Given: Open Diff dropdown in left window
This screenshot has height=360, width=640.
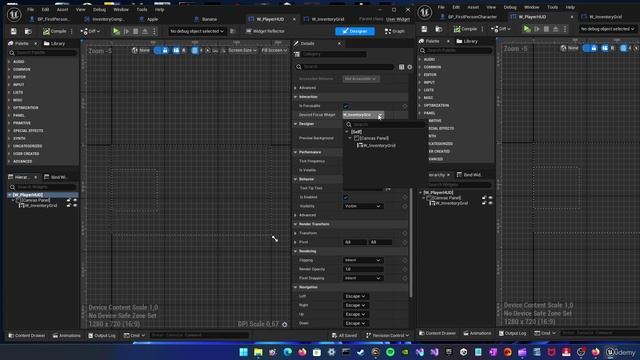Looking at the screenshot, I should coord(90,31).
